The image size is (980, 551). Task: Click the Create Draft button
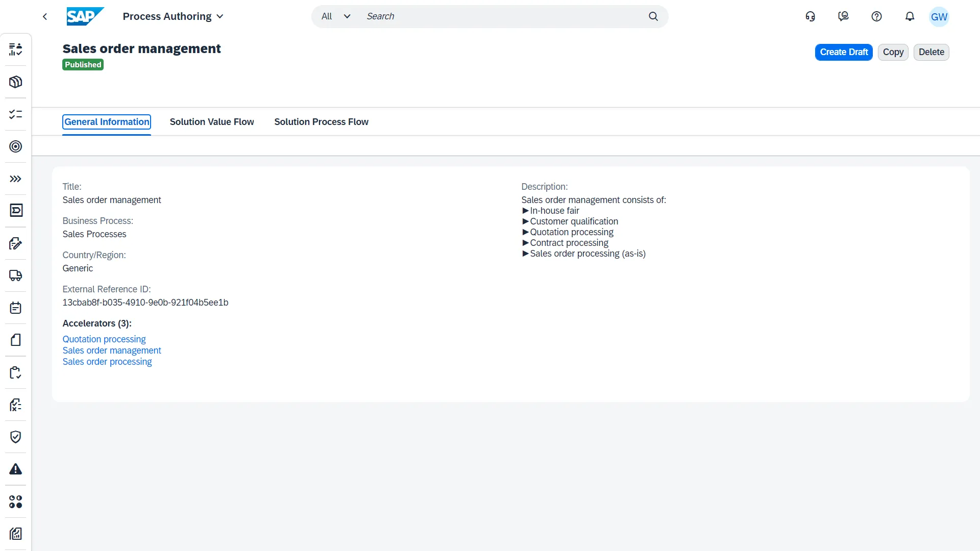pos(844,52)
